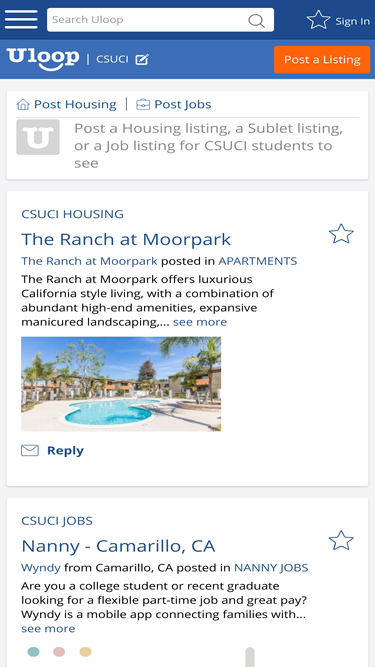Screen dimensions: 375x667
Task: Open the CSUCI campus selector
Action: (x=112, y=59)
